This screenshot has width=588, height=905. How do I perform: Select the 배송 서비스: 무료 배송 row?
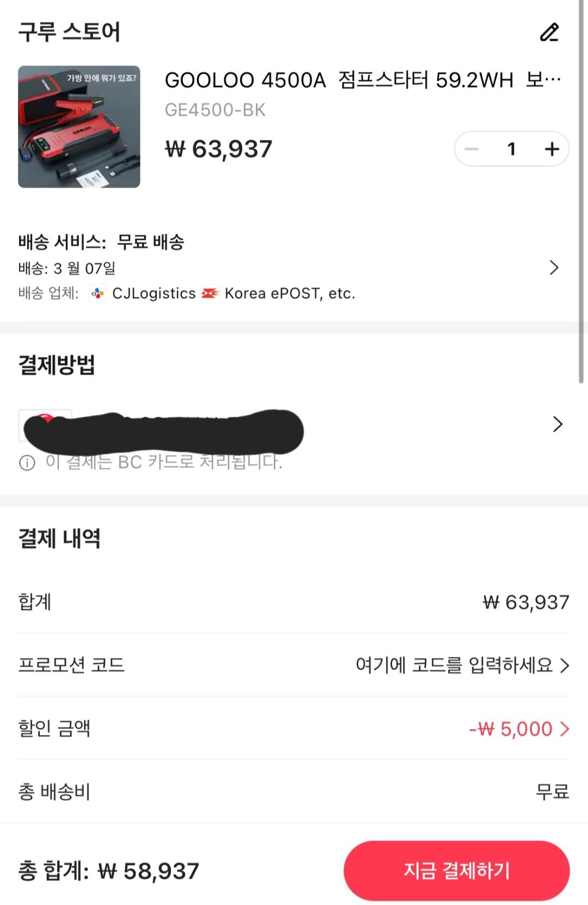coord(101,242)
